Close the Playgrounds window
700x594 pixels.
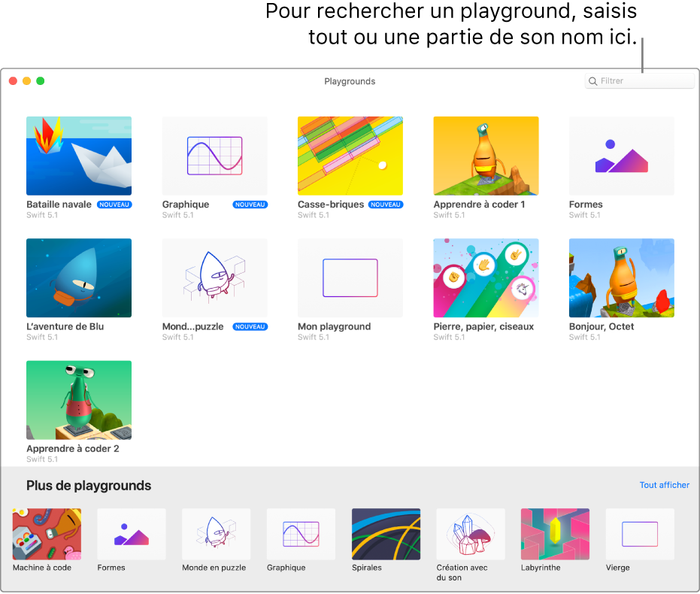click(x=13, y=80)
